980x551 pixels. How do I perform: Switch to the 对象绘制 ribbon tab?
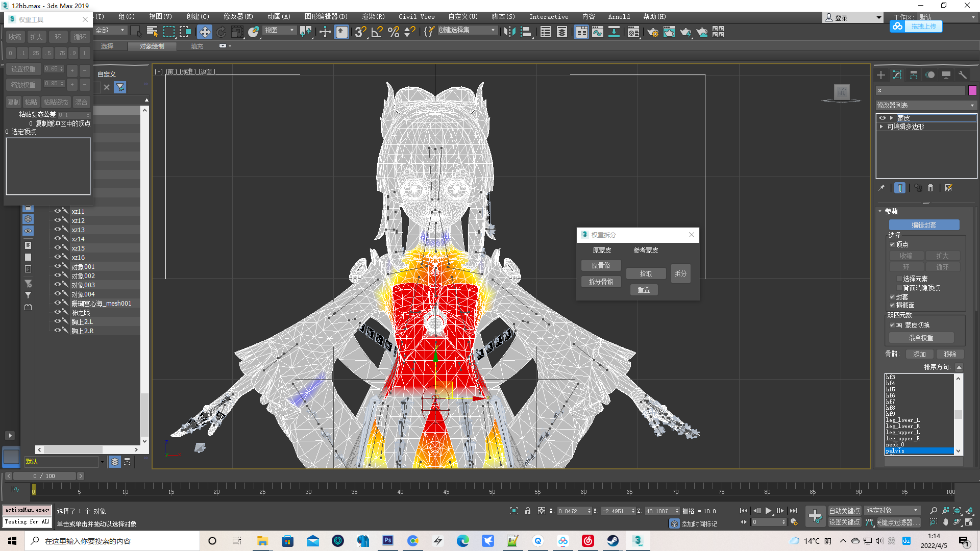tap(152, 46)
